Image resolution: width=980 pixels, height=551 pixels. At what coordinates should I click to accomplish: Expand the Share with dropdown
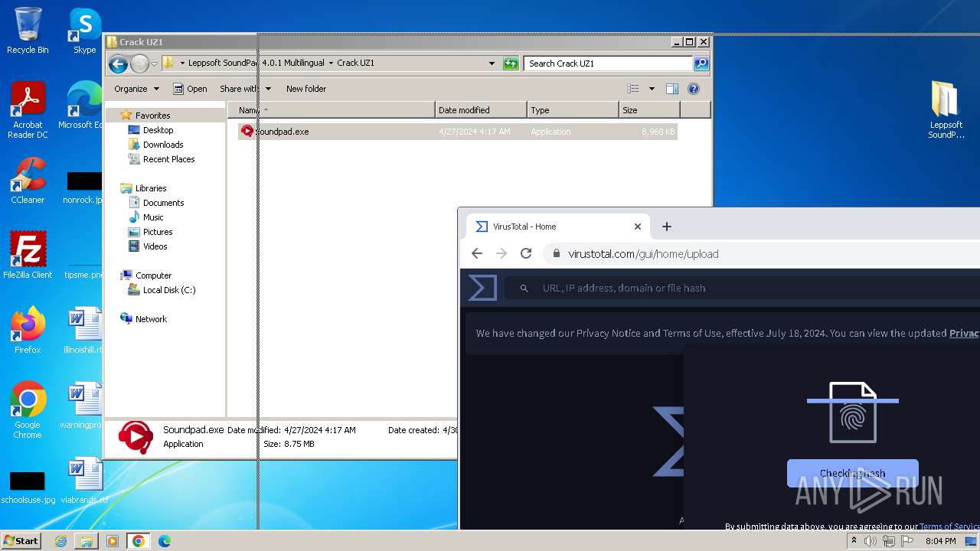(245, 89)
